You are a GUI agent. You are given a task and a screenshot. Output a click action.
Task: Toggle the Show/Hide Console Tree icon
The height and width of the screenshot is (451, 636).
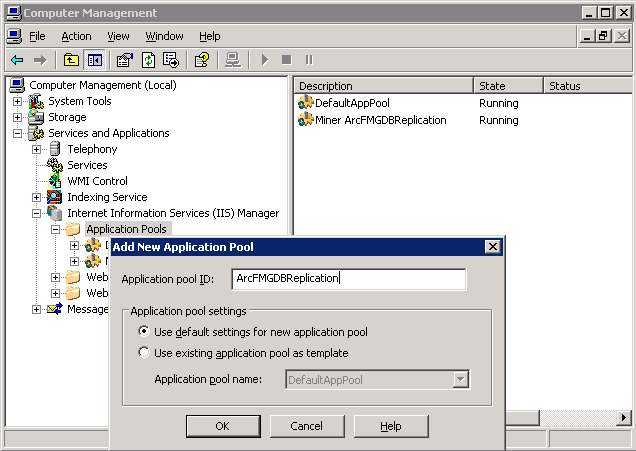point(94,60)
